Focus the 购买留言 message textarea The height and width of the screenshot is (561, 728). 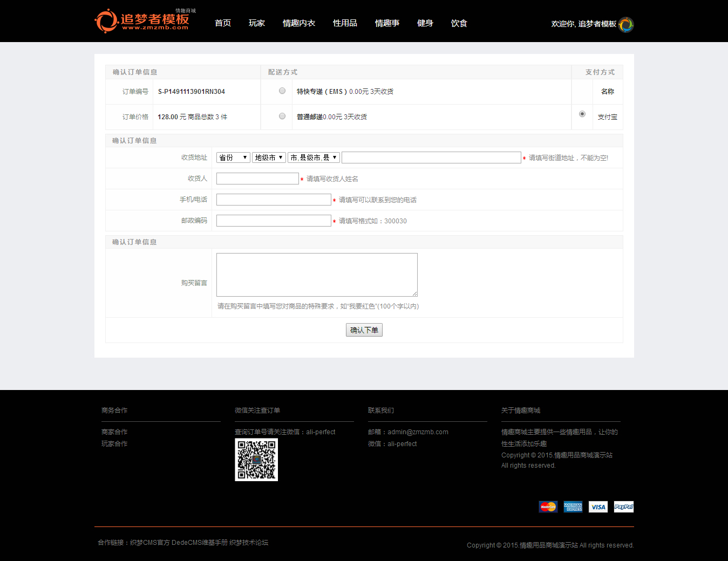tap(317, 275)
